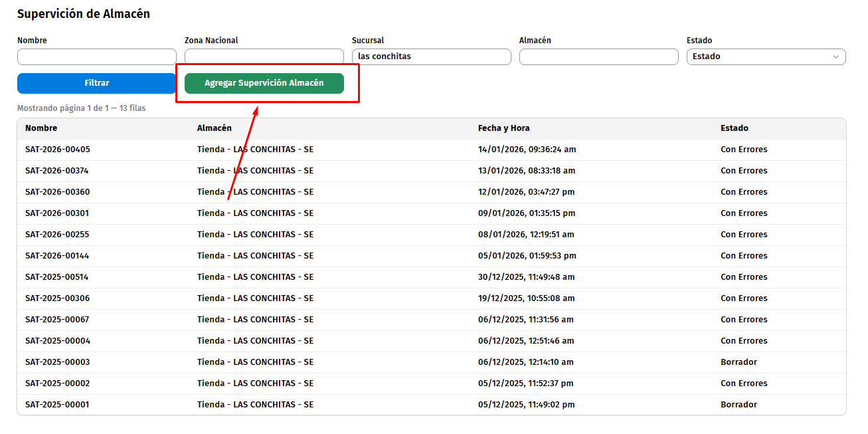This screenshot has width=868, height=434.
Task: Click the Almacén column header
Action: point(214,128)
